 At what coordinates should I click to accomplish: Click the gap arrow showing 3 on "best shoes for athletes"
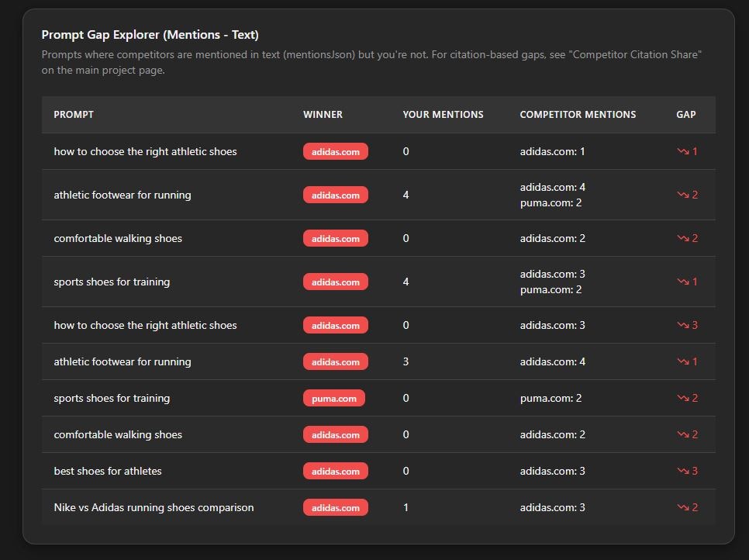685,471
